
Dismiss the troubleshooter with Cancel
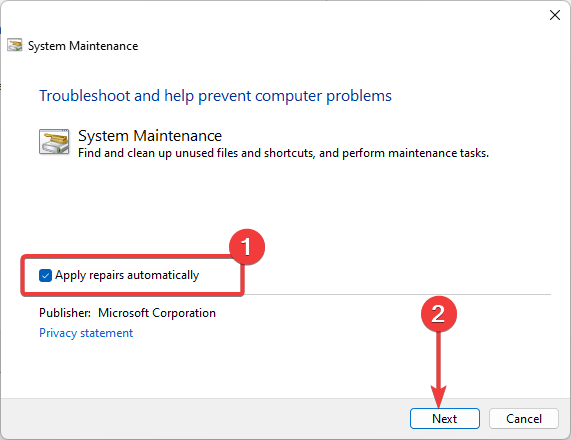(x=524, y=419)
